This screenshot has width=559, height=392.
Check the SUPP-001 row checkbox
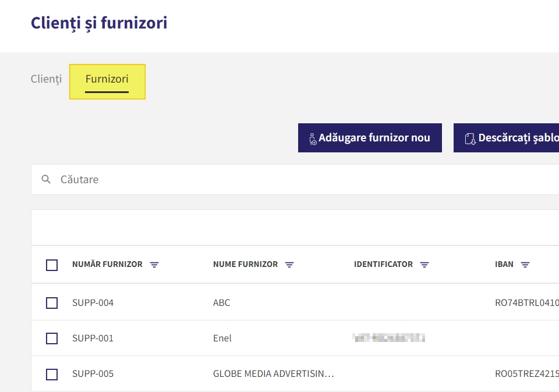click(x=52, y=338)
